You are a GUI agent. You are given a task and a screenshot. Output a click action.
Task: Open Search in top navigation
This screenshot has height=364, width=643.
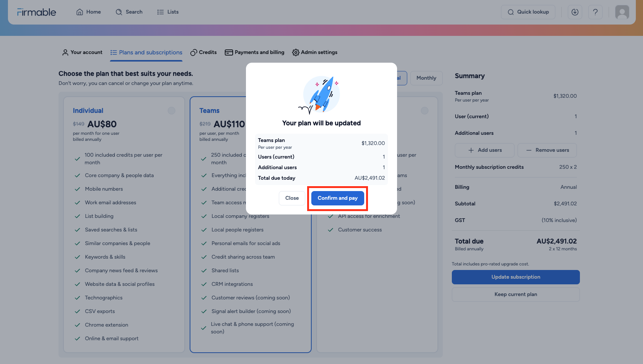click(x=129, y=12)
